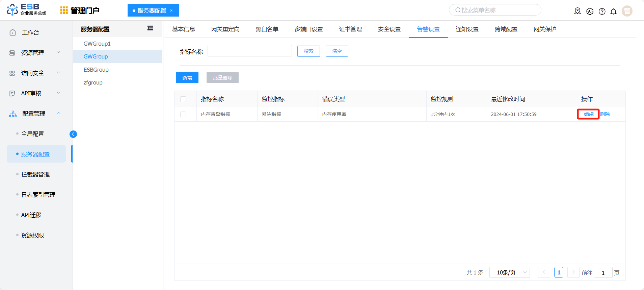Viewport: 644px width, 290px height.
Task: Toggle the server config list menu icon
Action: pyautogui.click(x=150, y=28)
